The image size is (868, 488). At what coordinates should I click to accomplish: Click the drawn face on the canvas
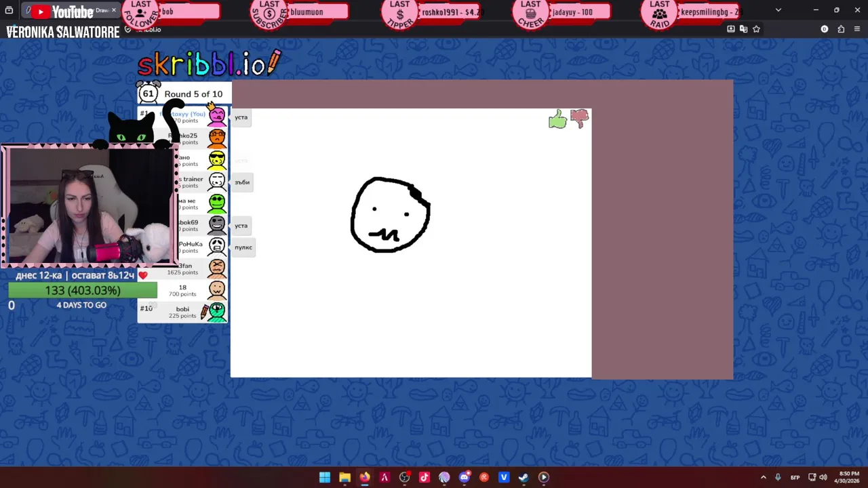(390, 215)
